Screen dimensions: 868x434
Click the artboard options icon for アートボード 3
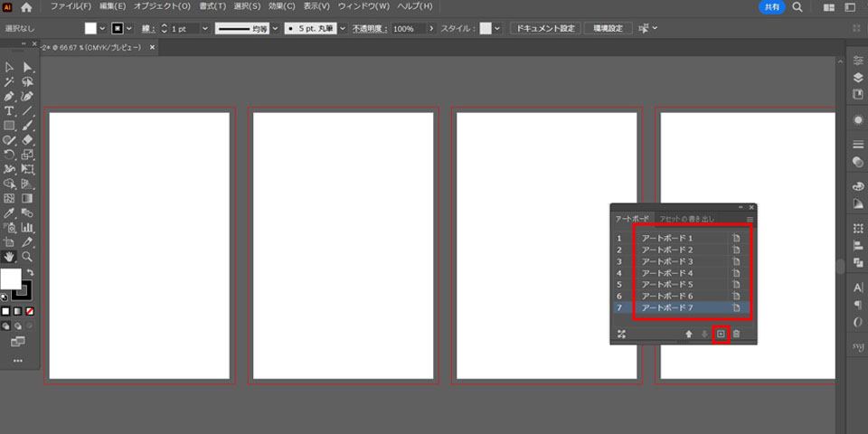pos(736,261)
